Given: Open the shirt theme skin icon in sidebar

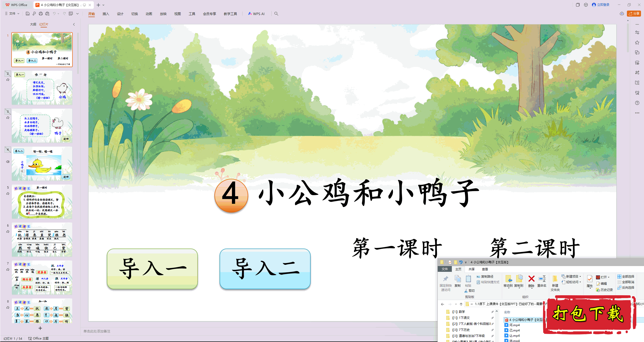Looking at the screenshot, I should click(x=637, y=93).
